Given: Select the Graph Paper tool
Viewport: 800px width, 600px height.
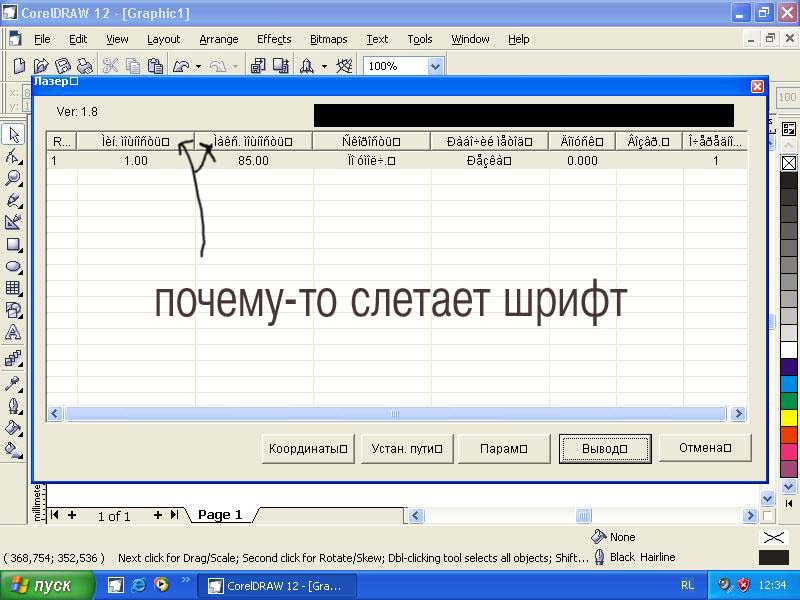Looking at the screenshot, I should pyautogui.click(x=13, y=289).
